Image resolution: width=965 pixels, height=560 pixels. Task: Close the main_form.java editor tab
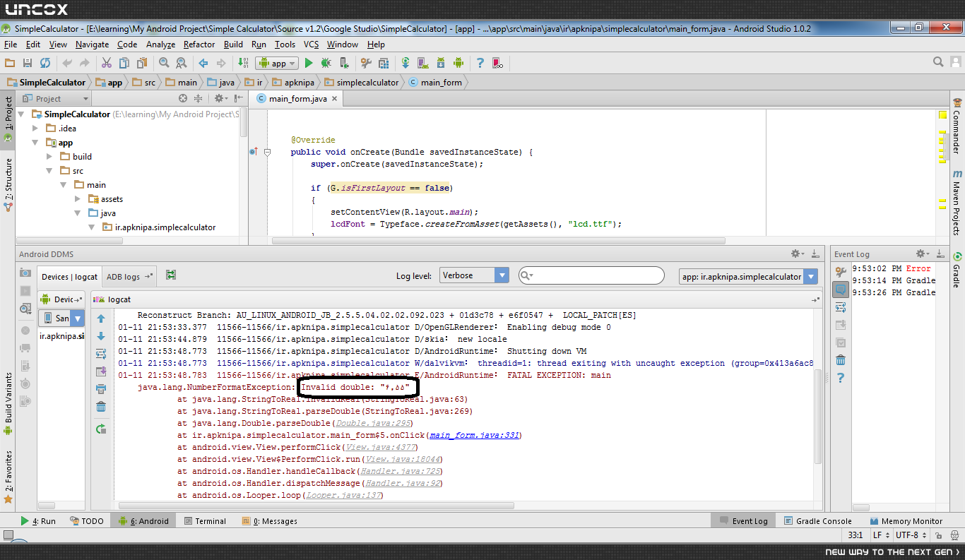pyautogui.click(x=336, y=99)
